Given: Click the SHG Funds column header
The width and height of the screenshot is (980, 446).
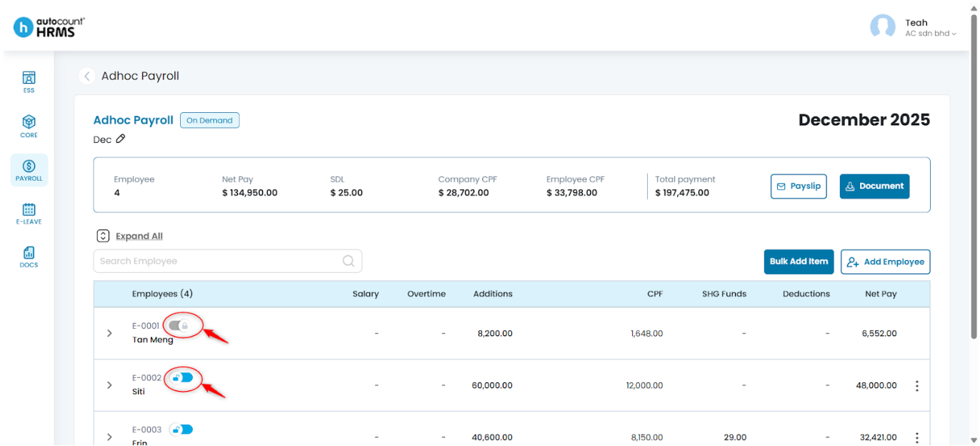Looking at the screenshot, I should click(x=724, y=294).
